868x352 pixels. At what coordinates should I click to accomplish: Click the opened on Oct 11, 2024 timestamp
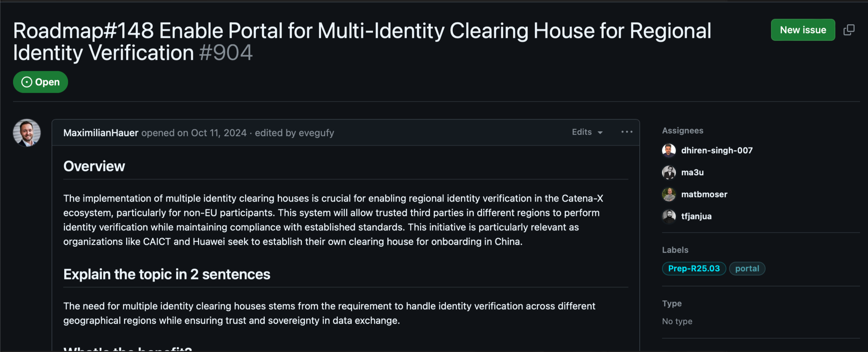(x=219, y=133)
